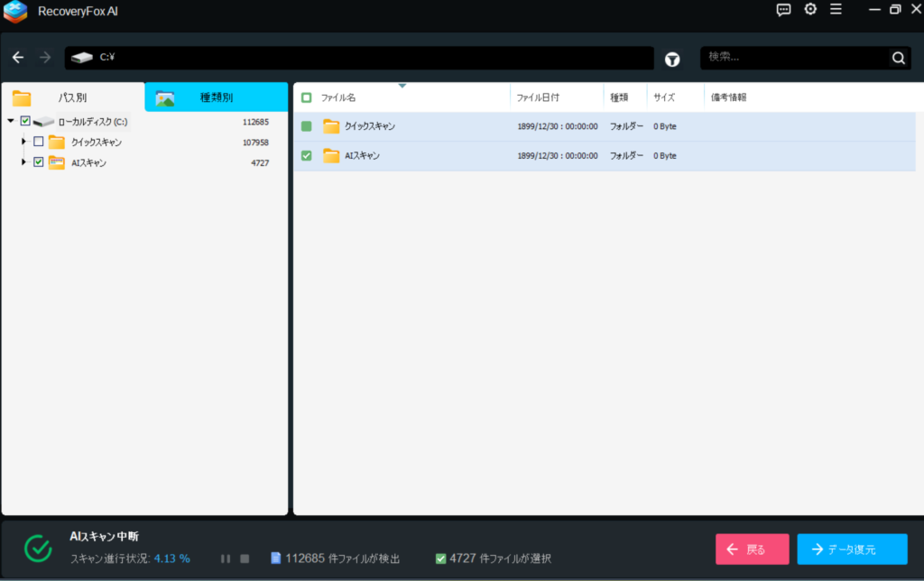The image size is (924, 581).
Task: Click the search magnifier icon
Action: click(x=898, y=59)
